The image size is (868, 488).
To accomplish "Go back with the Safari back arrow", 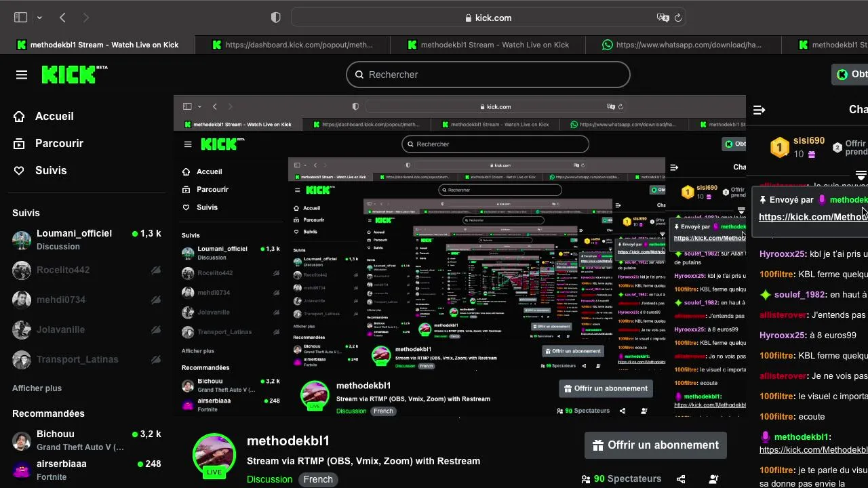I will (x=62, y=18).
